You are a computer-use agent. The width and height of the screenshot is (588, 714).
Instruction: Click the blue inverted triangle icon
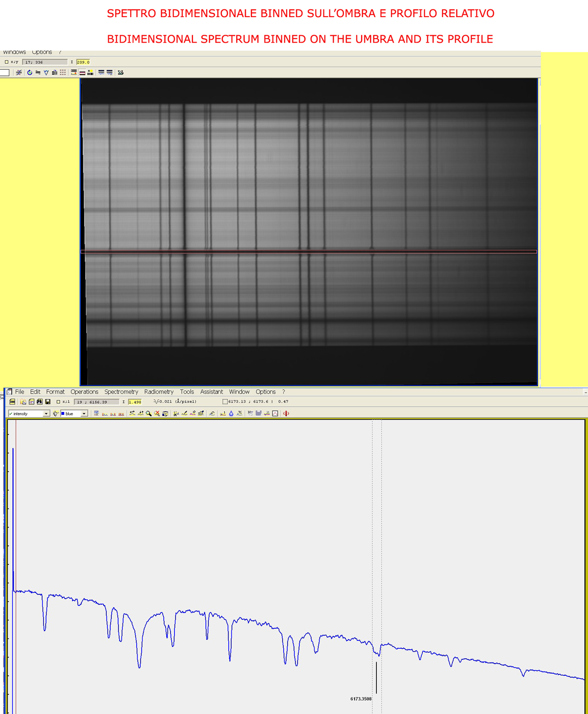pyautogui.click(x=46, y=73)
